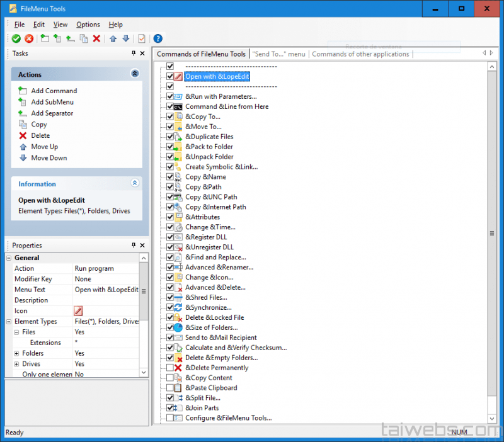Image resolution: width=504 pixels, height=442 pixels.
Task: Click the red Delete icon in the toolbar
Action: tap(96, 38)
